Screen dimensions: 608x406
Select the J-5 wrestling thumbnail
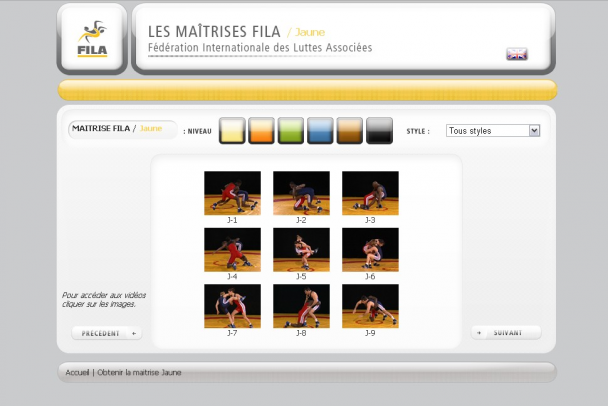point(301,249)
